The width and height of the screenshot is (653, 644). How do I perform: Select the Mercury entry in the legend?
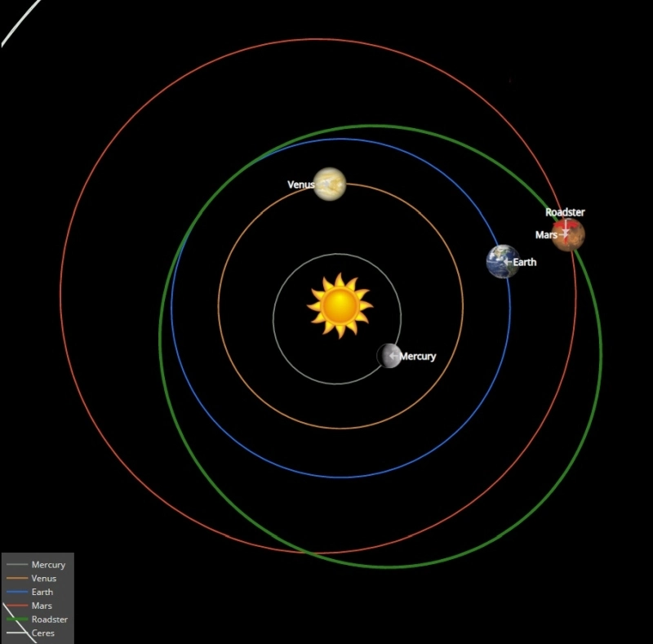(x=48, y=565)
